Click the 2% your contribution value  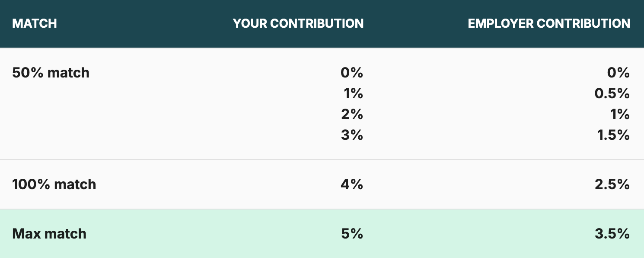(352, 114)
